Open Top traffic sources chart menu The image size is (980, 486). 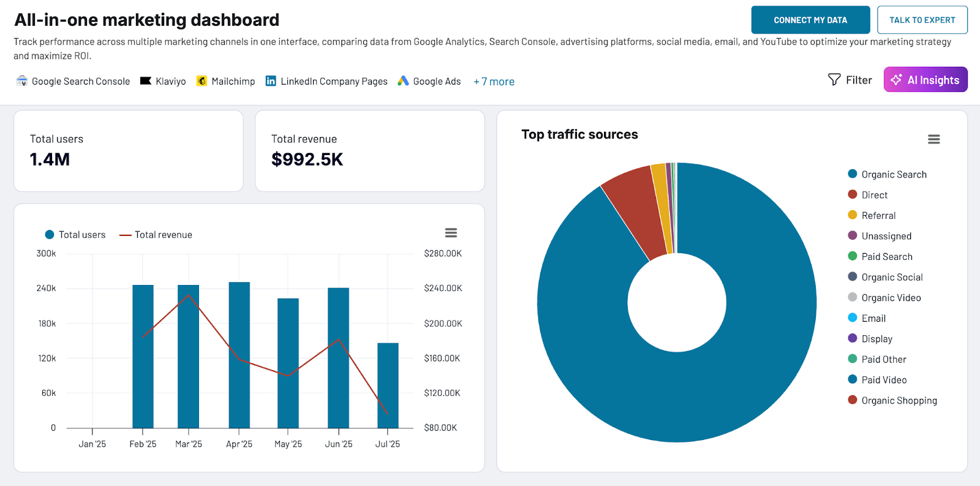click(x=933, y=140)
